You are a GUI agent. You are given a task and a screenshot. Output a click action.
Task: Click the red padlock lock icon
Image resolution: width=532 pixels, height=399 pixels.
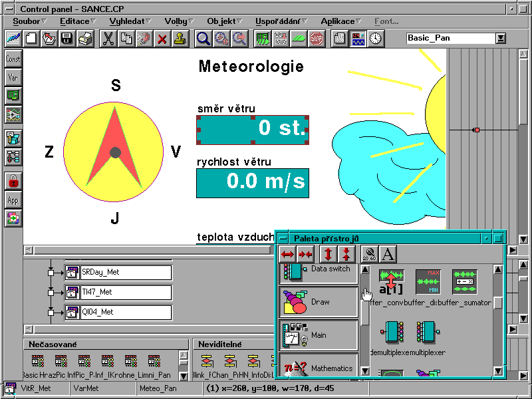pos(13,180)
